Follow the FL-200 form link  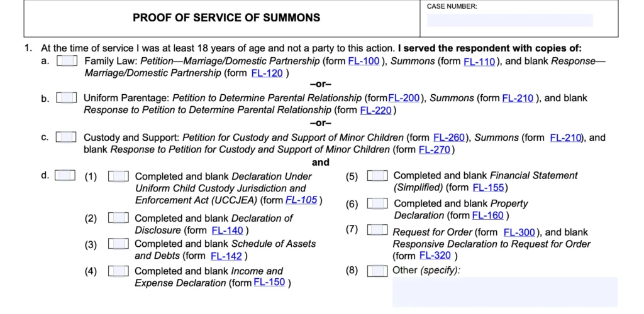[404, 98]
